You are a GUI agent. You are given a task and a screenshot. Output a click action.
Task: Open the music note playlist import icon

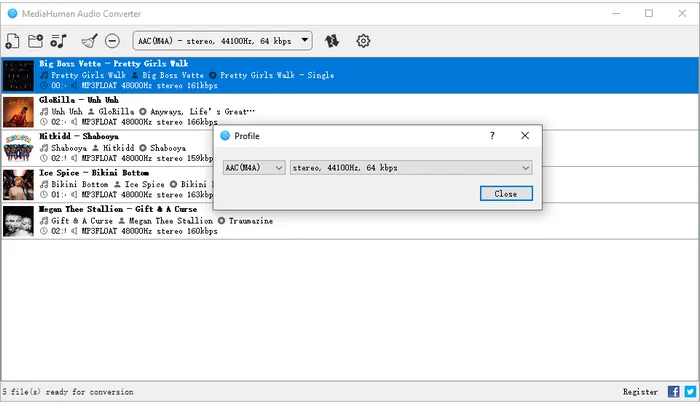58,41
